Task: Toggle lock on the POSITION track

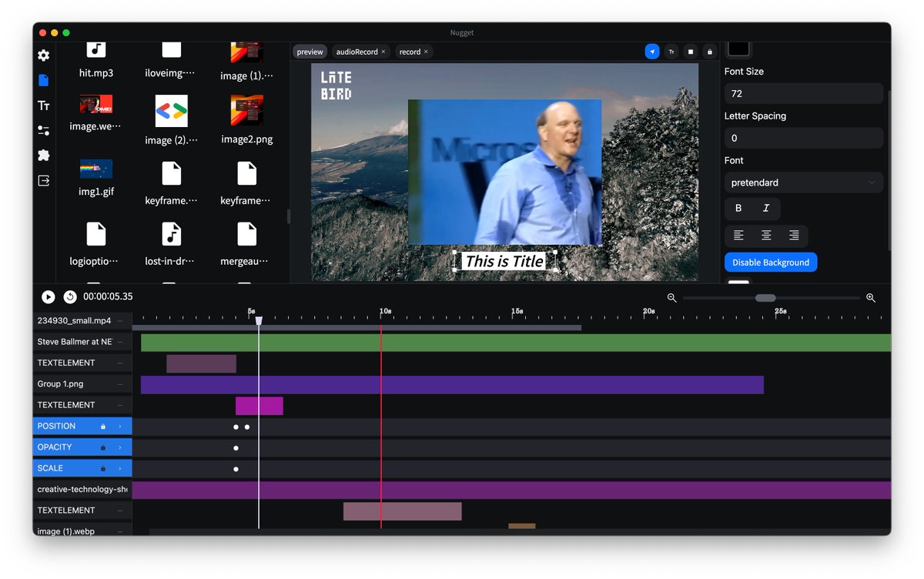Action: pos(103,426)
